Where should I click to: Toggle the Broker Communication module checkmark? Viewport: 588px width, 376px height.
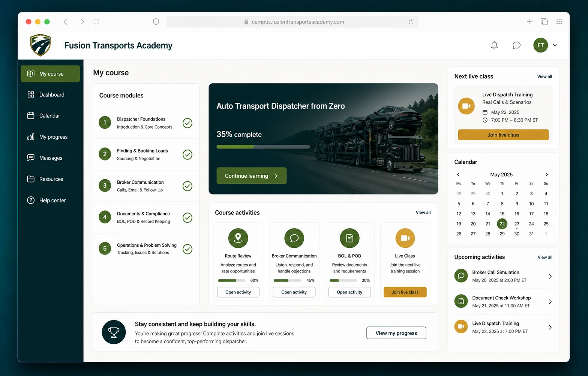(187, 186)
